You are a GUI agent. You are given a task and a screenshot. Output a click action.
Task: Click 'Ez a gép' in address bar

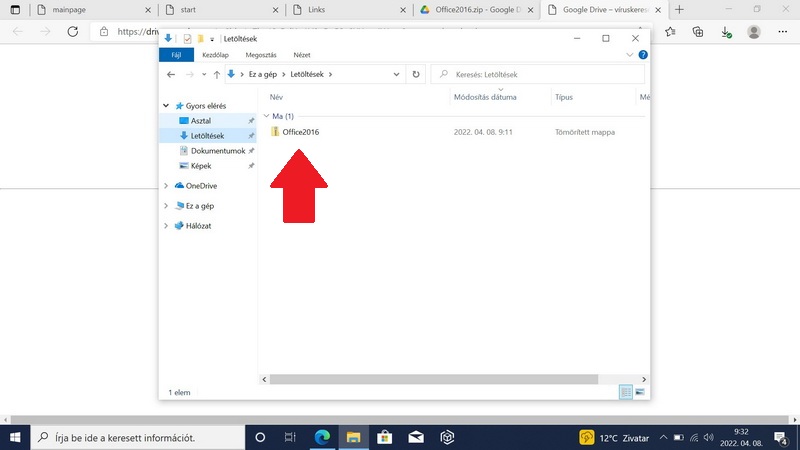(263, 74)
